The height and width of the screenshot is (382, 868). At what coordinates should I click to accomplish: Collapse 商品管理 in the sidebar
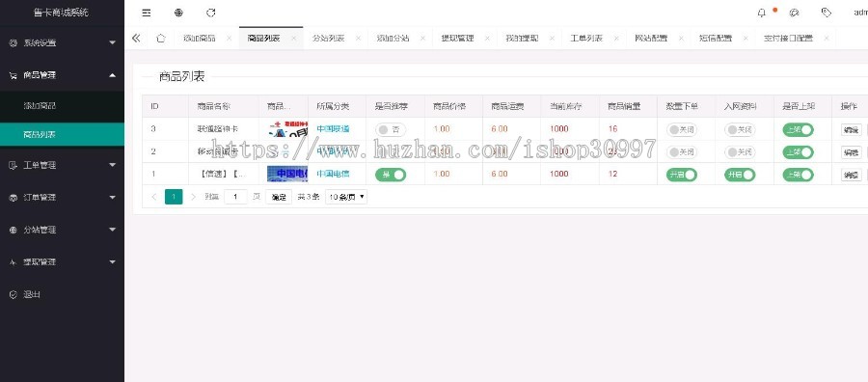[62, 75]
